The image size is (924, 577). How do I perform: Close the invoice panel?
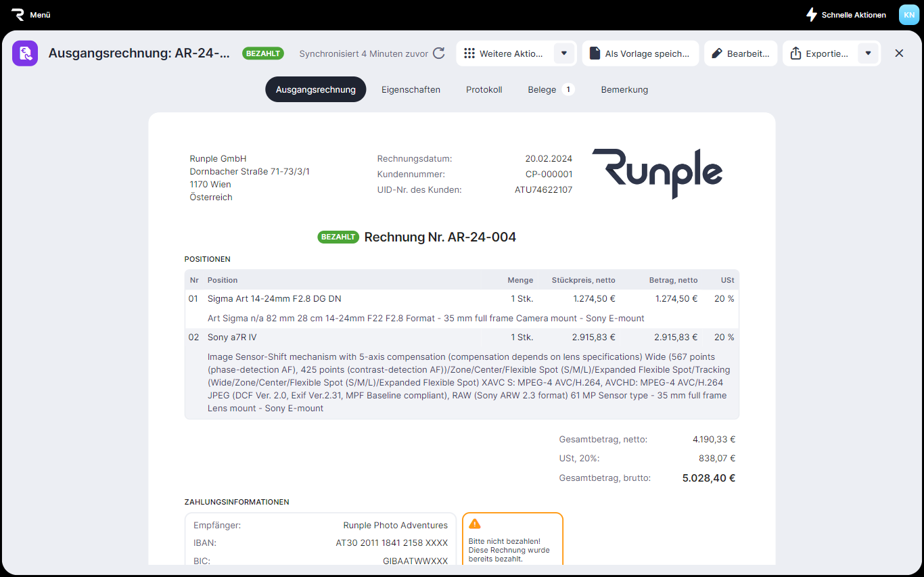pos(899,53)
